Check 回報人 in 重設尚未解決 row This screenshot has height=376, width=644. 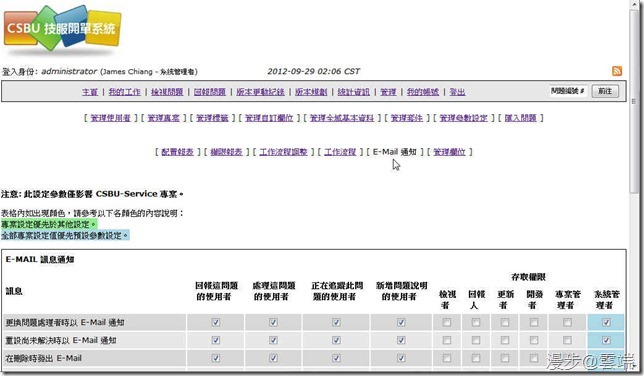476,340
